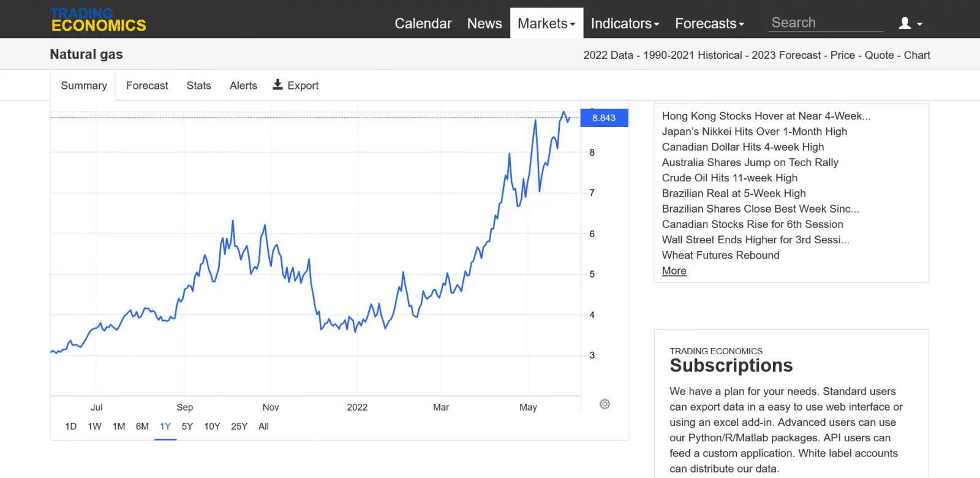Open the Alerts tab

(x=243, y=86)
